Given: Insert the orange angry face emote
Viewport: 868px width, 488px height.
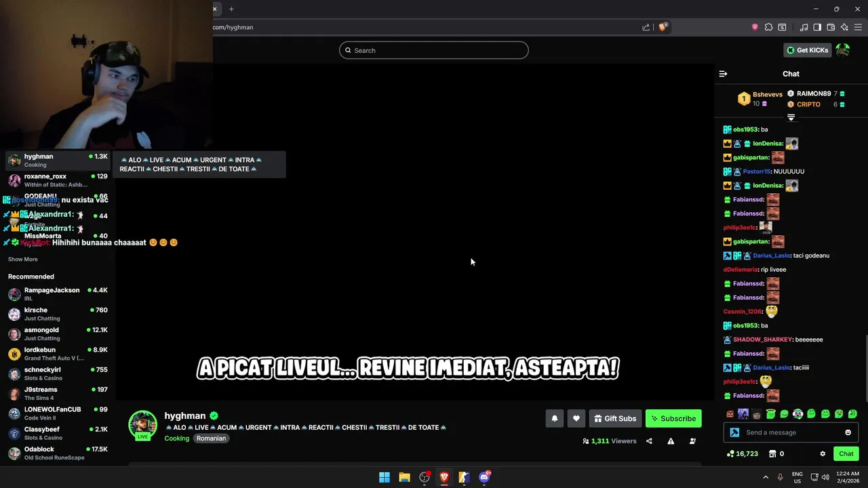Looking at the screenshot, I should [x=730, y=414].
